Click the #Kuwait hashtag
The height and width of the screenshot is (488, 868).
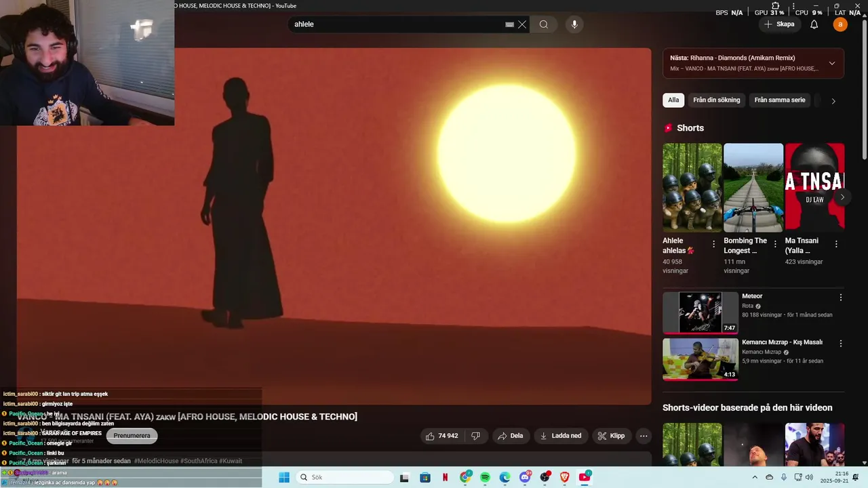[231, 461]
